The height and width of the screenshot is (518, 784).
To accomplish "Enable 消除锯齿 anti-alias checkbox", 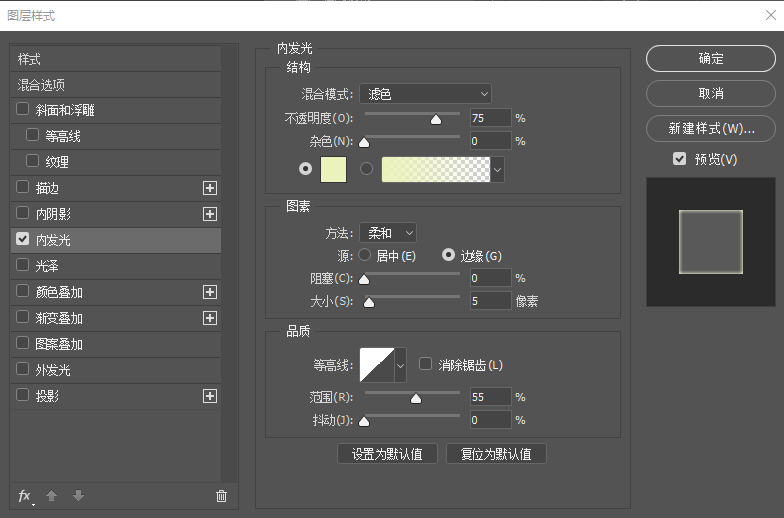I will tap(425, 365).
